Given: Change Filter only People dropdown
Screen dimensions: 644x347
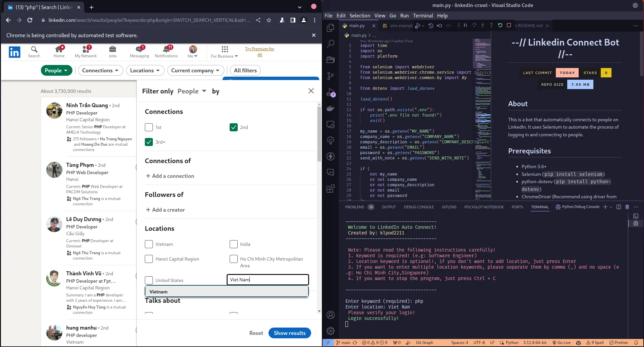Looking at the screenshot, I should pyautogui.click(x=192, y=91).
